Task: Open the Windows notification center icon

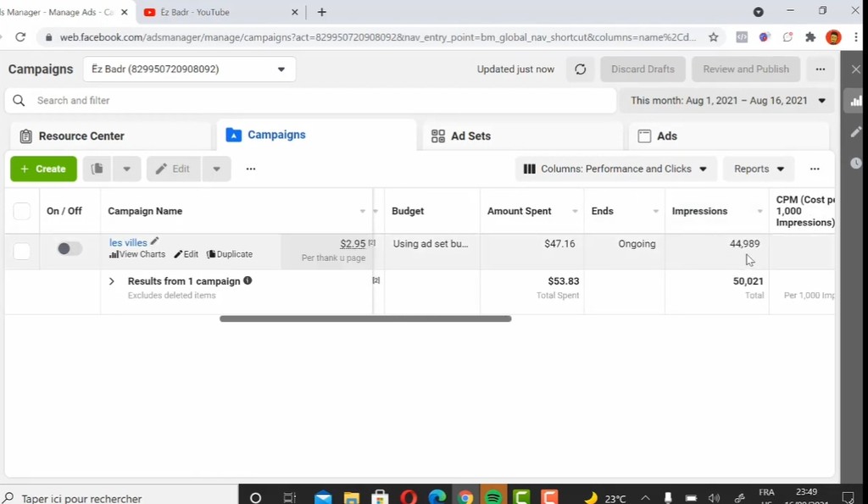Action: point(848,497)
